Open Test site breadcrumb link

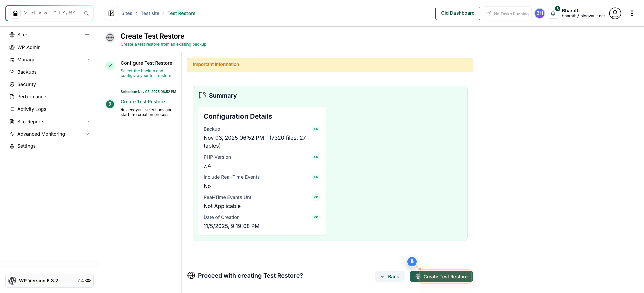tap(150, 13)
